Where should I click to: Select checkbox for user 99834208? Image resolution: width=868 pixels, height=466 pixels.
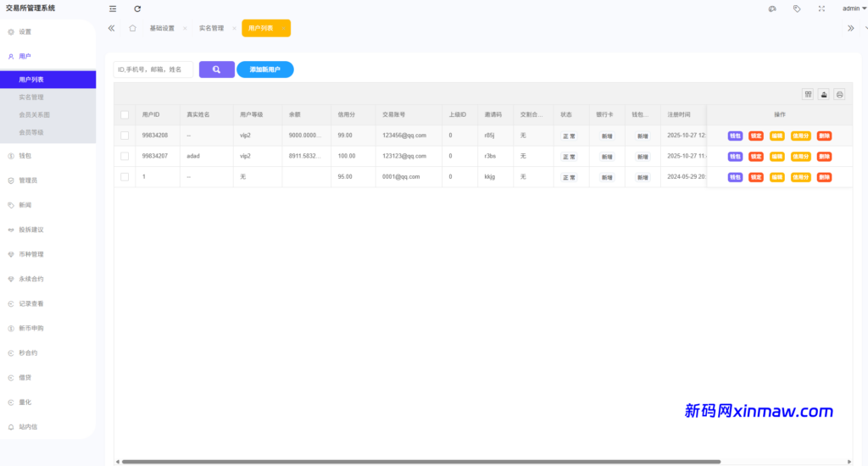(125, 136)
